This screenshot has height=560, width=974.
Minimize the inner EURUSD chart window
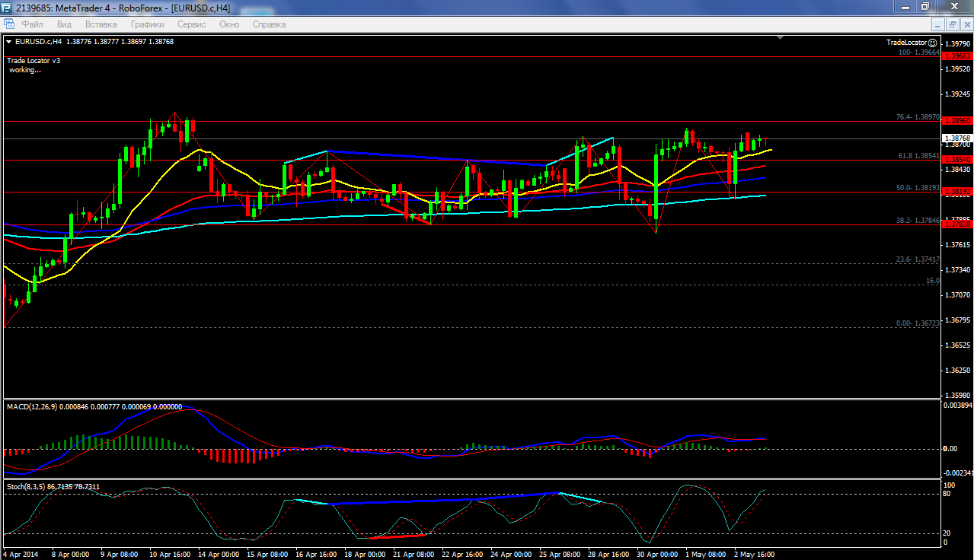pyautogui.click(x=940, y=24)
